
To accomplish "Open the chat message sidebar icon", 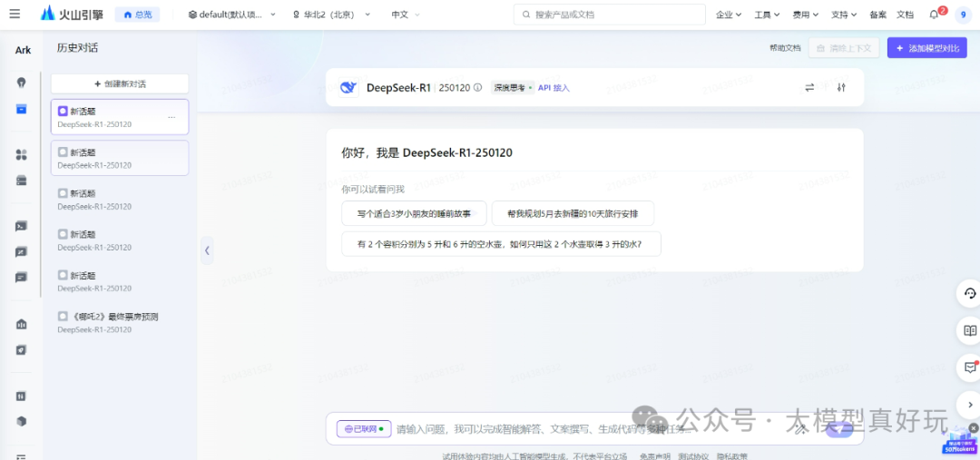I will [21, 278].
